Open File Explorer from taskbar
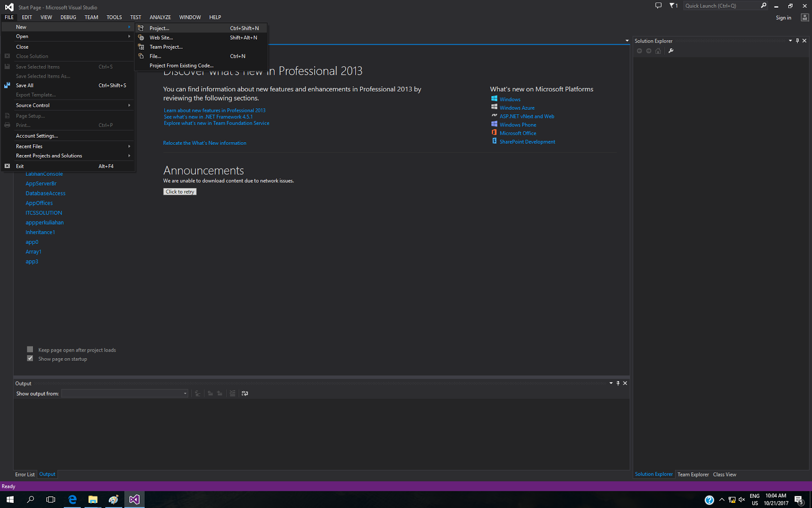 (93, 499)
